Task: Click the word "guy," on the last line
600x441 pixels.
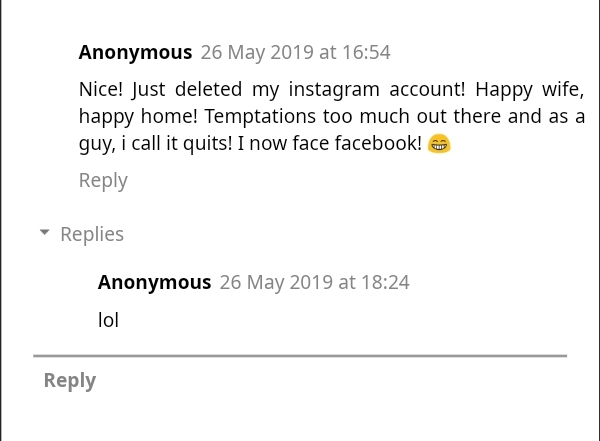Action: pyautogui.click(x=97, y=144)
